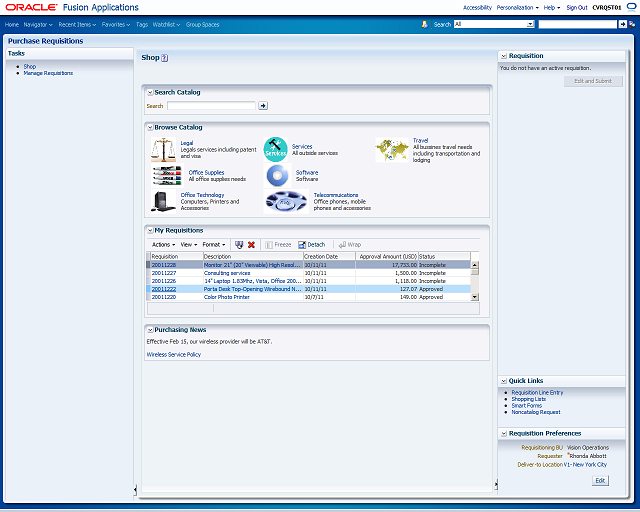Open the Watchlist menu
The image size is (640, 512).
pos(166,24)
